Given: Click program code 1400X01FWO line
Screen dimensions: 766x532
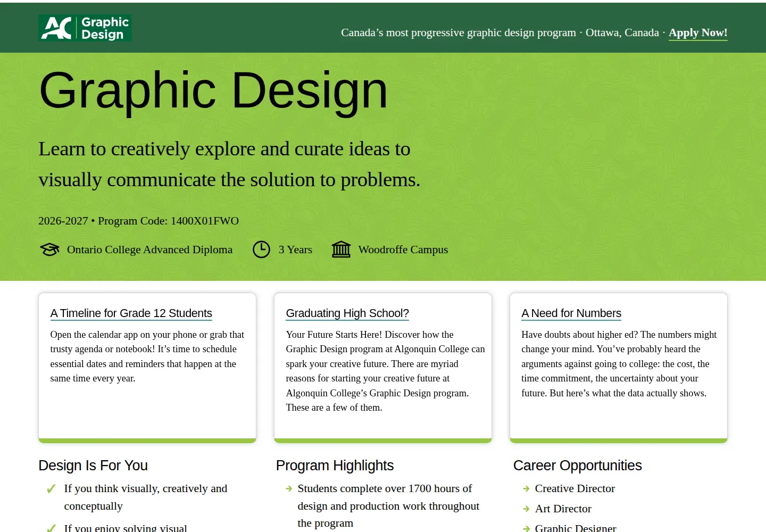Looking at the screenshot, I should 138,221.
